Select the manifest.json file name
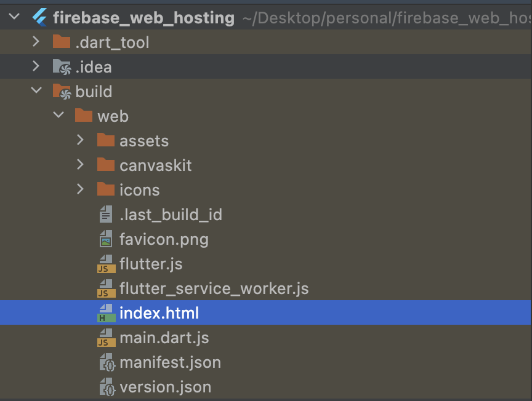 pyautogui.click(x=171, y=363)
